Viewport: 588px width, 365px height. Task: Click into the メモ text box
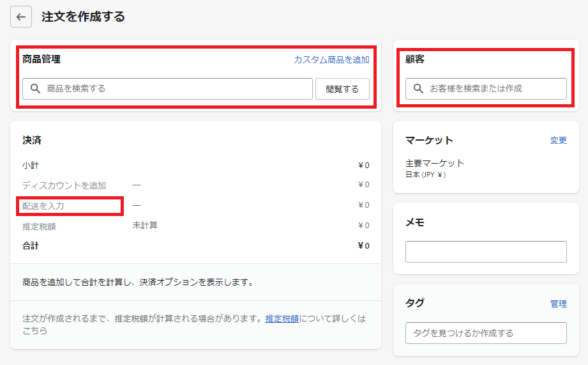pos(486,252)
